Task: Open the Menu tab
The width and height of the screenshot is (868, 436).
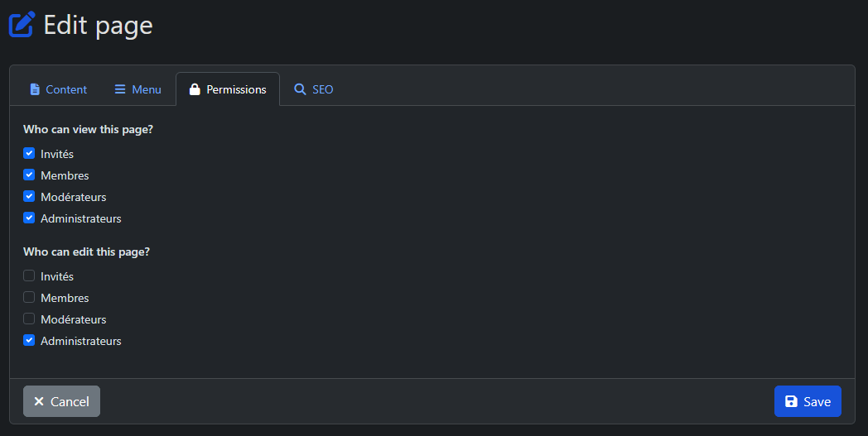Action: coord(137,89)
